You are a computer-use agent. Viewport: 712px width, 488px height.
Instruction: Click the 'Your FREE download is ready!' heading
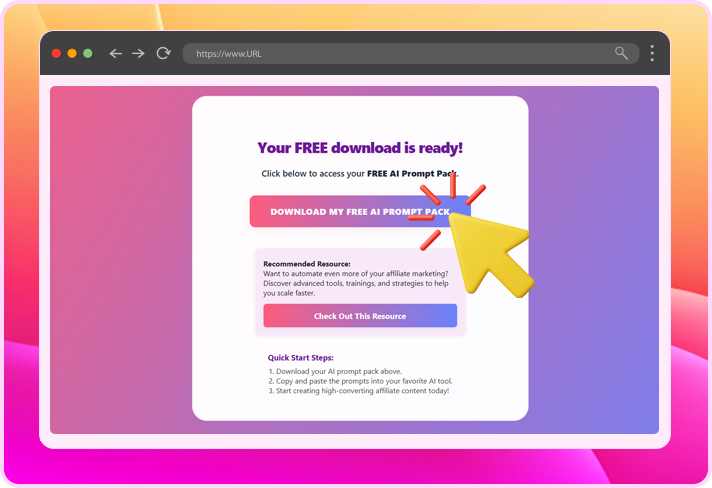(360, 148)
